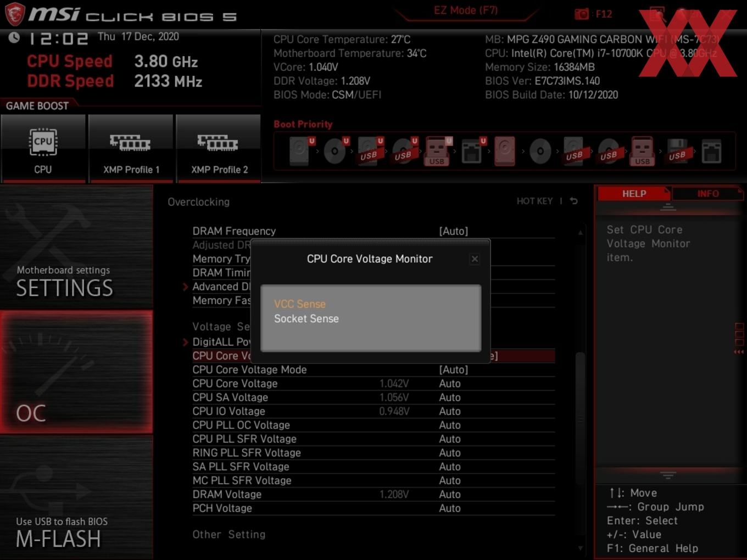Edit the CPU SA Voltage Auto field
Viewport: 747px width, 560px height.
pos(450,397)
